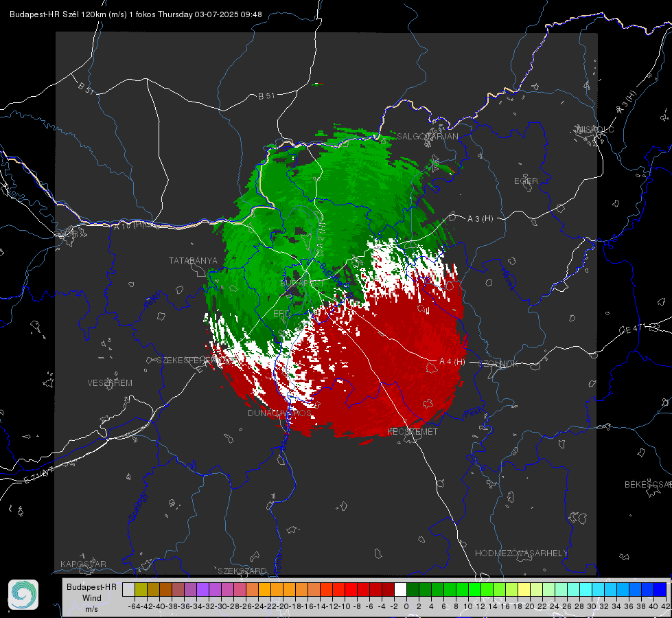The width and height of the screenshot is (672, 618).
Task: Click the '0' legend value
Action: pos(406,606)
